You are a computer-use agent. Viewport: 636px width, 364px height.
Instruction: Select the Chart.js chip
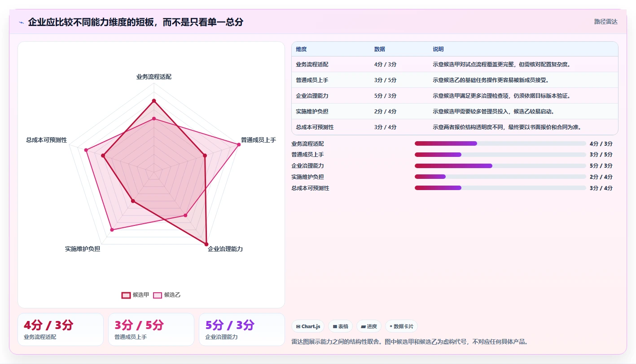coord(308,326)
